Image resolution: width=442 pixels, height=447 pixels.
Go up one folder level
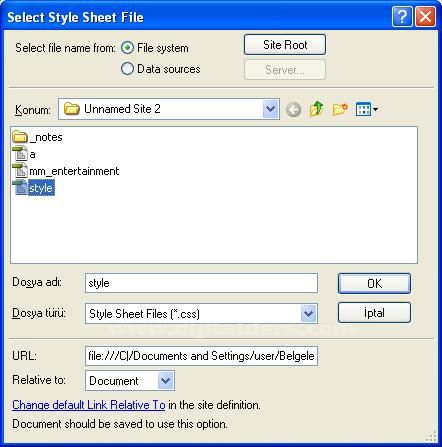(x=316, y=109)
